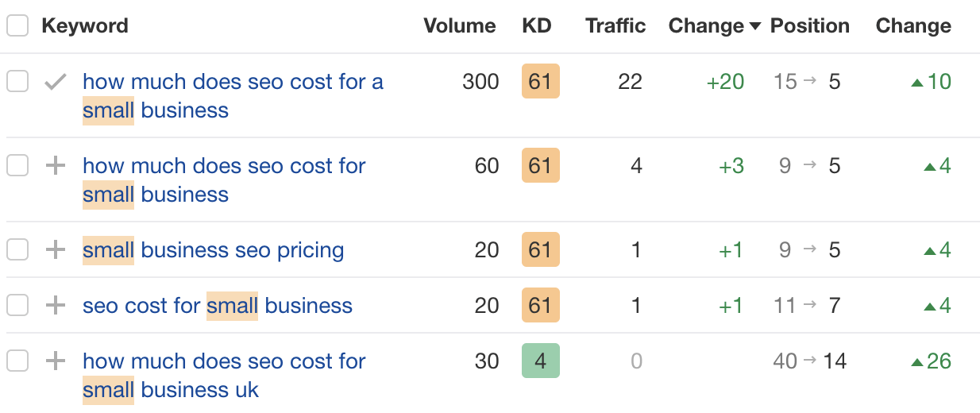Click plus icon next to 'seo cost for small business'
980x413 pixels.
click(x=55, y=306)
